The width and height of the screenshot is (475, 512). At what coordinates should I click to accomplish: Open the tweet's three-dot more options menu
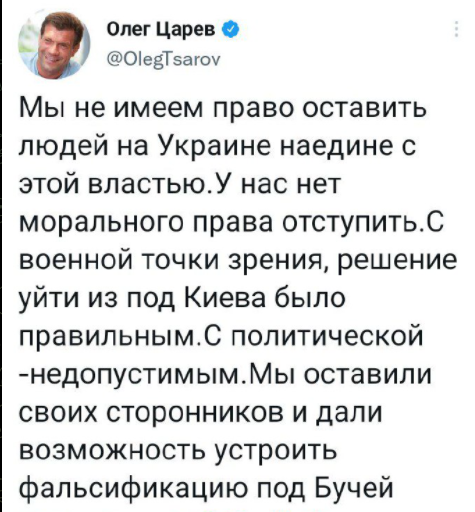click(456, 30)
